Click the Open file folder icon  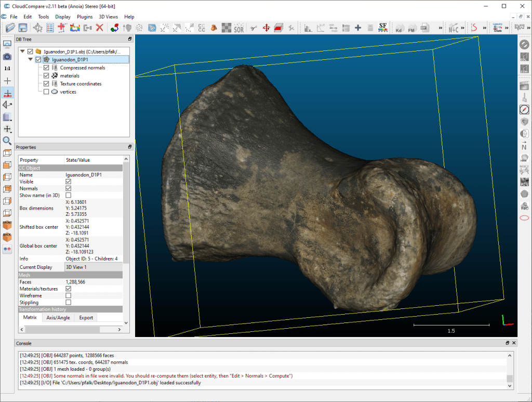pyautogui.click(x=10, y=28)
